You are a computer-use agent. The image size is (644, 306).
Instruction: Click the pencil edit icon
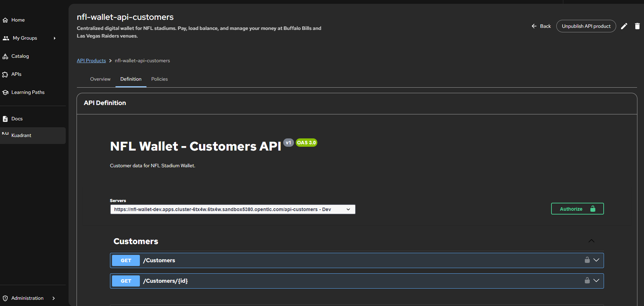624,26
